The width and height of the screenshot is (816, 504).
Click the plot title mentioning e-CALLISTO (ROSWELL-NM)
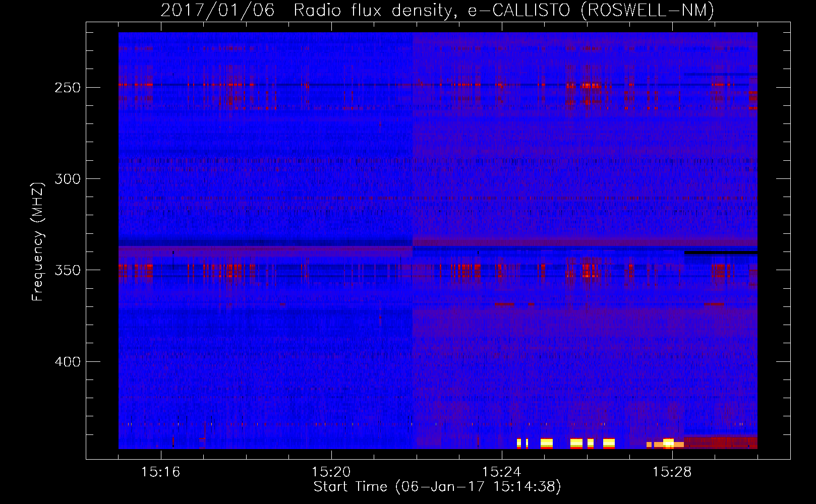(x=437, y=10)
